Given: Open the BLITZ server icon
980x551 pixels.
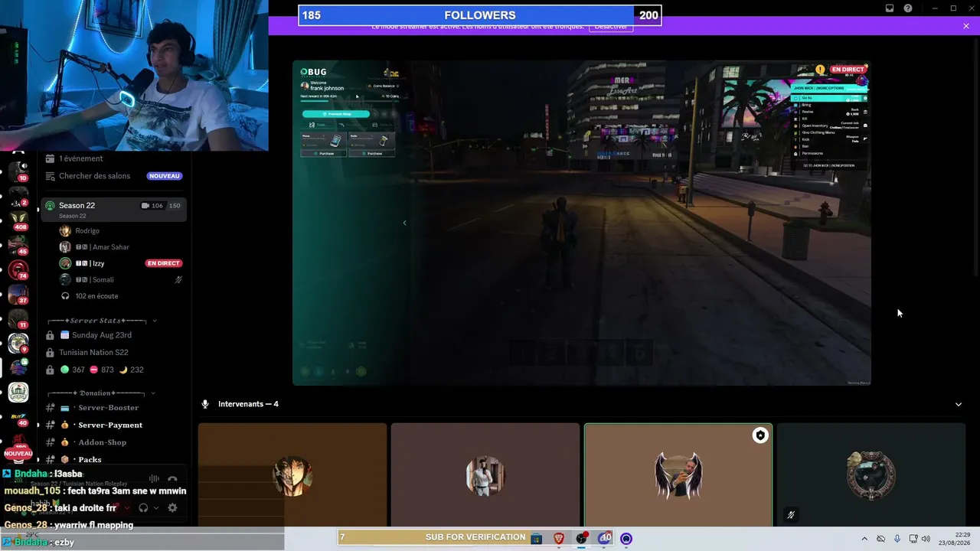Looking at the screenshot, I should coord(18,418).
